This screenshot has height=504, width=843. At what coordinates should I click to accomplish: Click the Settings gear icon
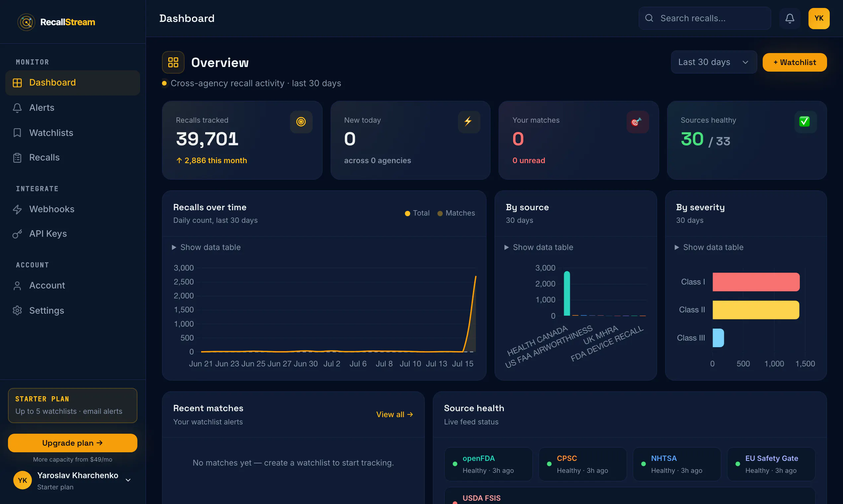[x=17, y=310]
